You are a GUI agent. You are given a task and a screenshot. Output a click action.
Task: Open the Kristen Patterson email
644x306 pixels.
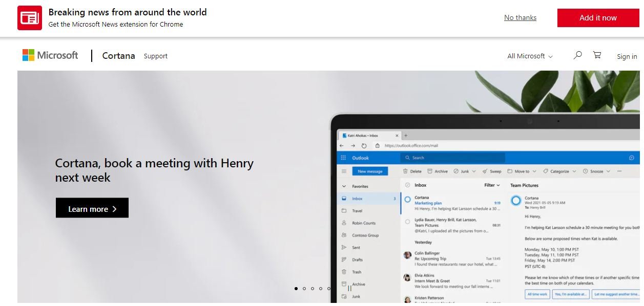451,299
